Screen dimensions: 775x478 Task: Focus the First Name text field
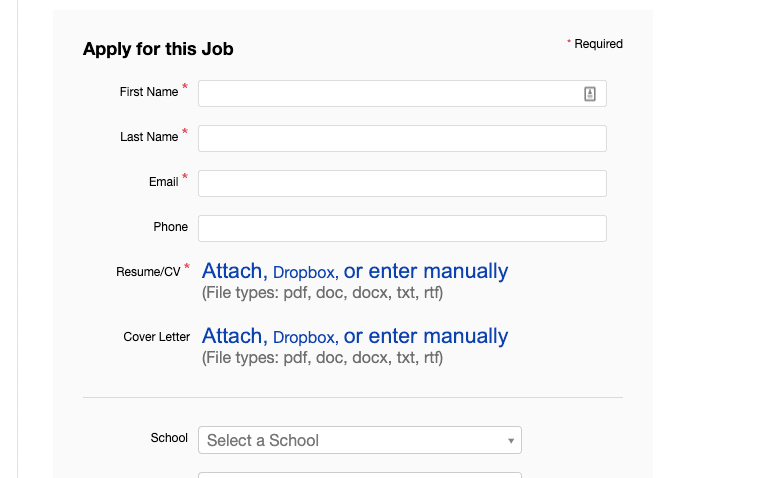[x=402, y=93]
